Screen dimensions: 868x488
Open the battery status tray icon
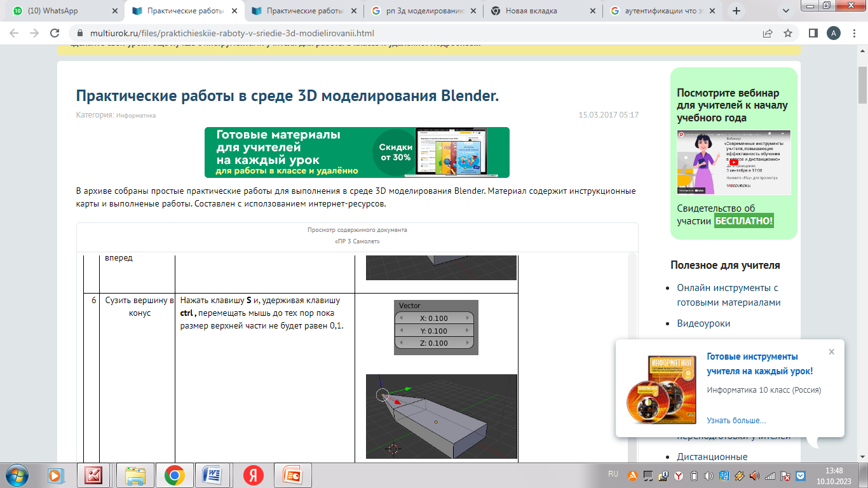(x=694, y=475)
